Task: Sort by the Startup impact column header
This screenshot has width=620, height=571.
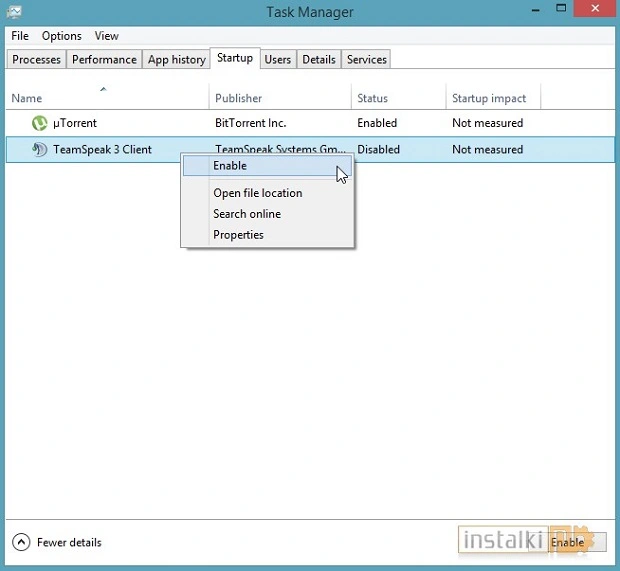Action: 493,98
